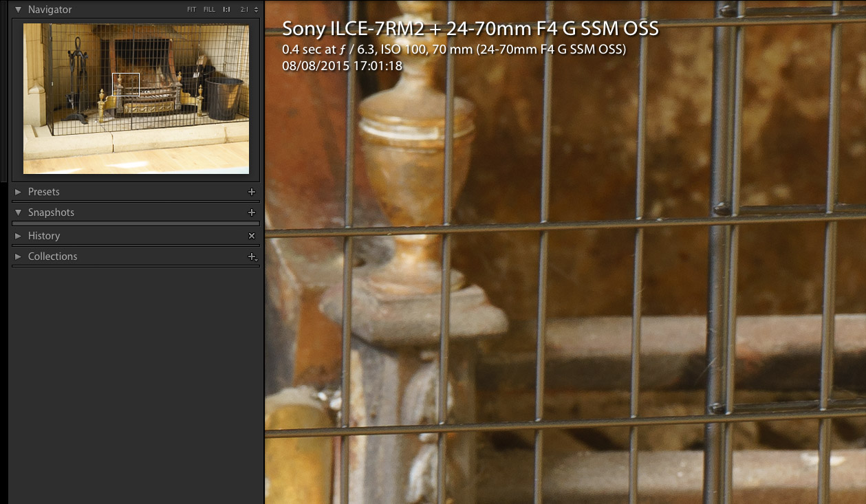Switch Navigator zoom to 2:1

(243, 10)
